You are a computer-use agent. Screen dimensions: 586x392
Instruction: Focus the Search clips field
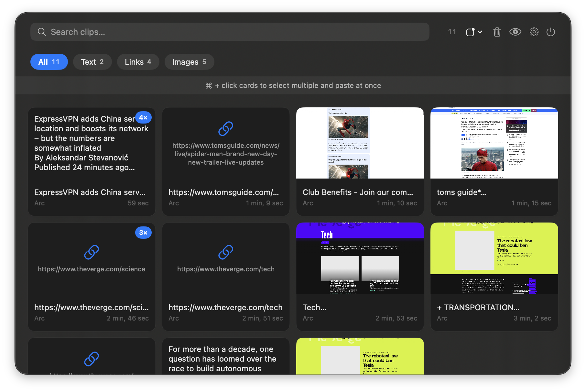coord(230,32)
